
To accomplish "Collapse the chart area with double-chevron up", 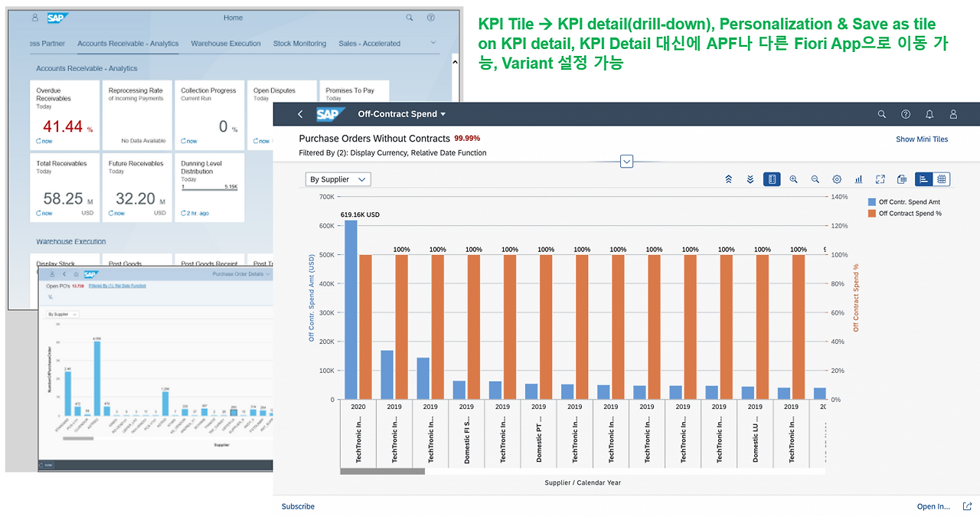I will (x=728, y=178).
